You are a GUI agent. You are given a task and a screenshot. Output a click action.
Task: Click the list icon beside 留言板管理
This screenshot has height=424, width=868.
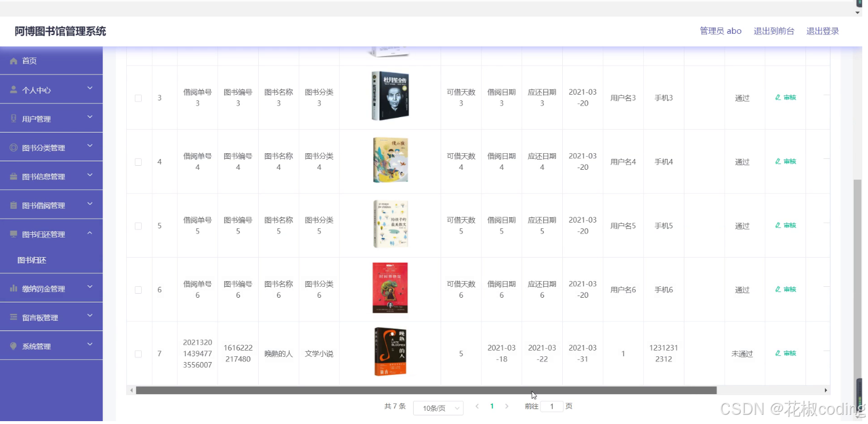(14, 317)
